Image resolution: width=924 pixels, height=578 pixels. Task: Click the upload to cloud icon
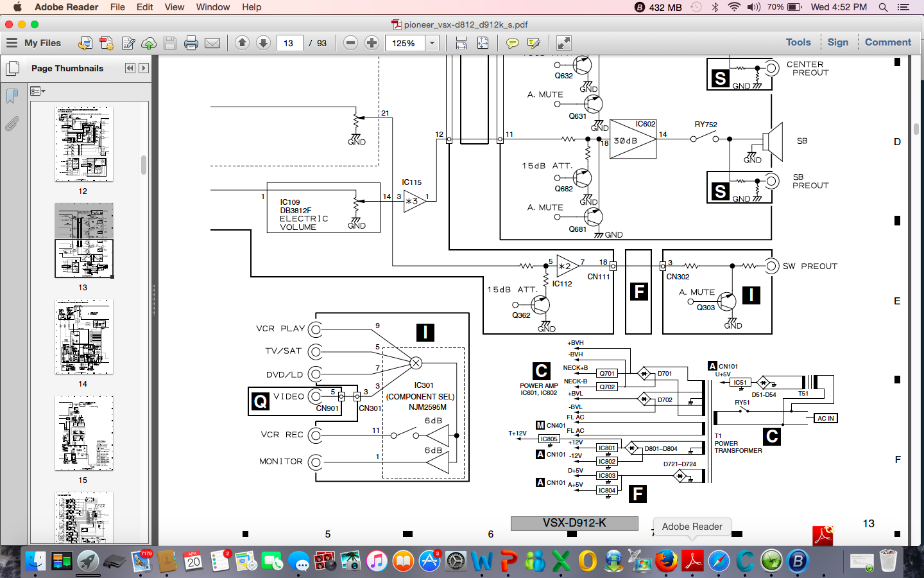coord(149,43)
